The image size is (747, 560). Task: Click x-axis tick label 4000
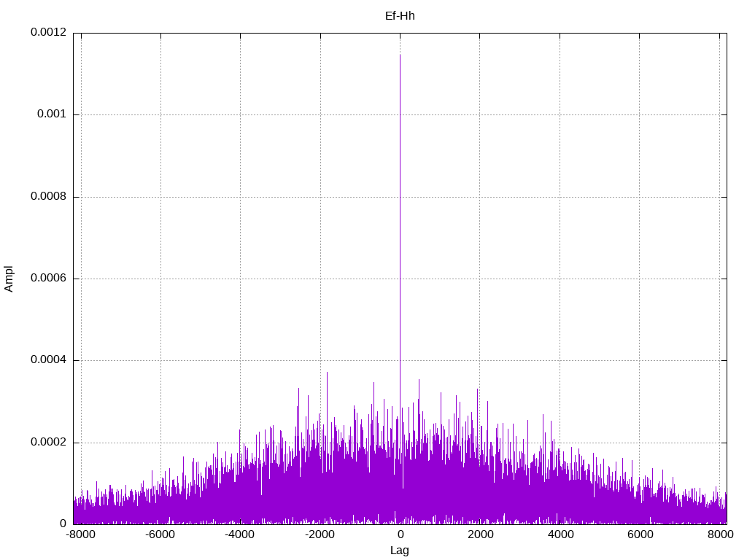(560, 534)
